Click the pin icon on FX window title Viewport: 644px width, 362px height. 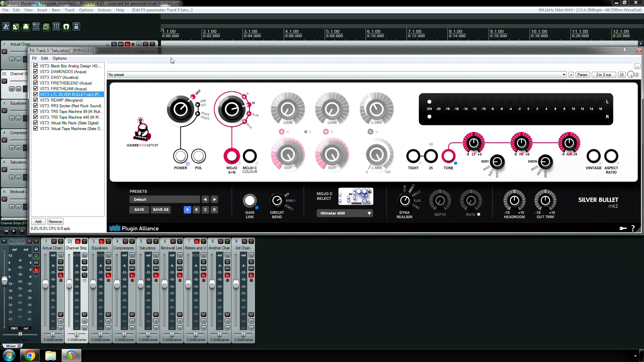point(625,50)
